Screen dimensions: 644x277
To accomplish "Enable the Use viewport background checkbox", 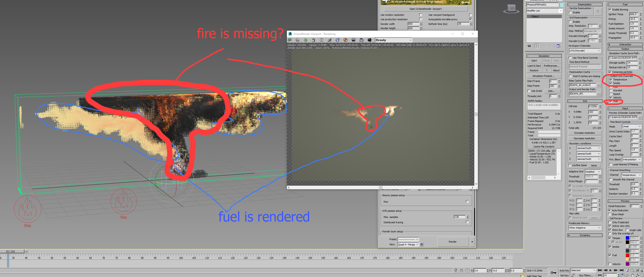I will click(x=471, y=15).
